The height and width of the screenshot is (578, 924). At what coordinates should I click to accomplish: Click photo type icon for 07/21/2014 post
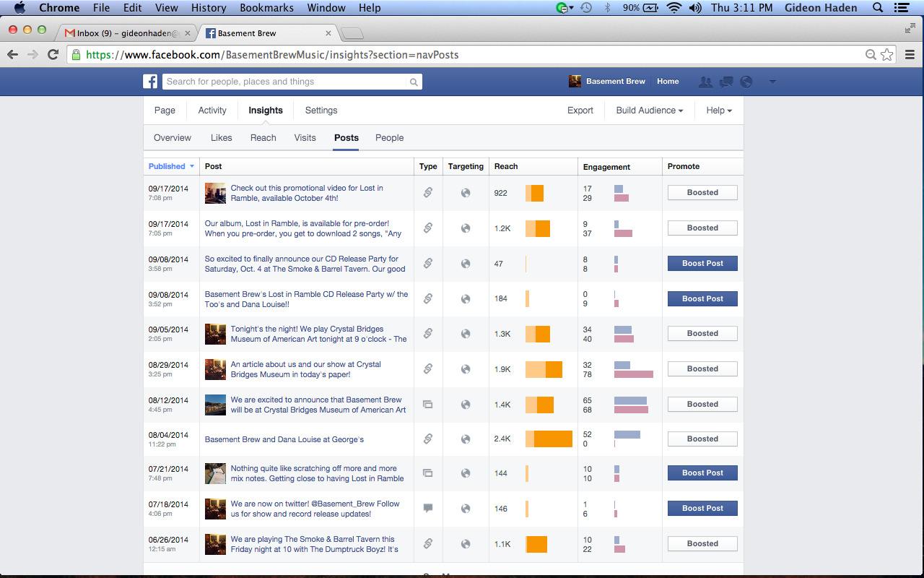coord(427,473)
